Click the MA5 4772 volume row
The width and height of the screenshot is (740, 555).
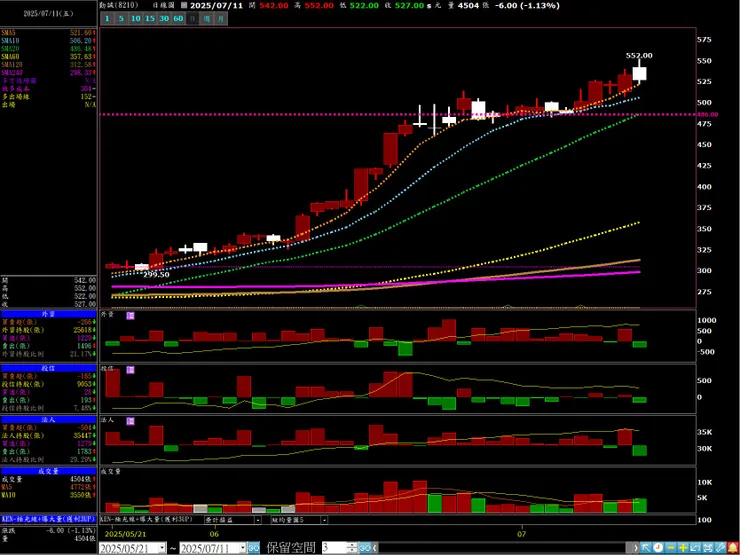click(49, 487)
